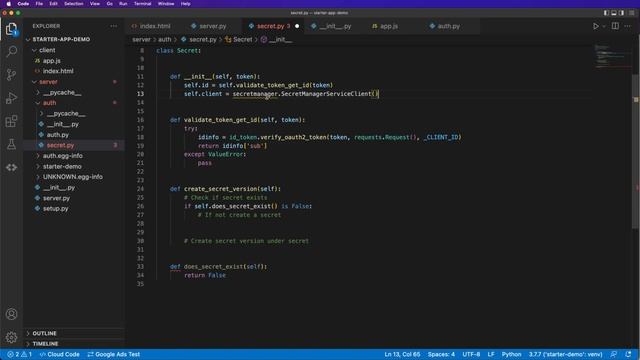640x360 pixels.
Task: Toggle bottom panel layout icon
Action: pos(614,13)
